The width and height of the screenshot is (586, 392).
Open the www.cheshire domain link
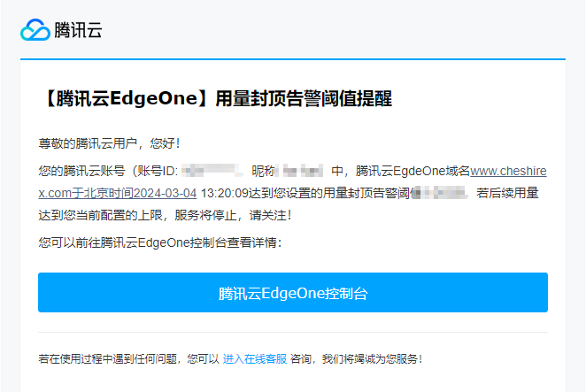pos(508,171)
